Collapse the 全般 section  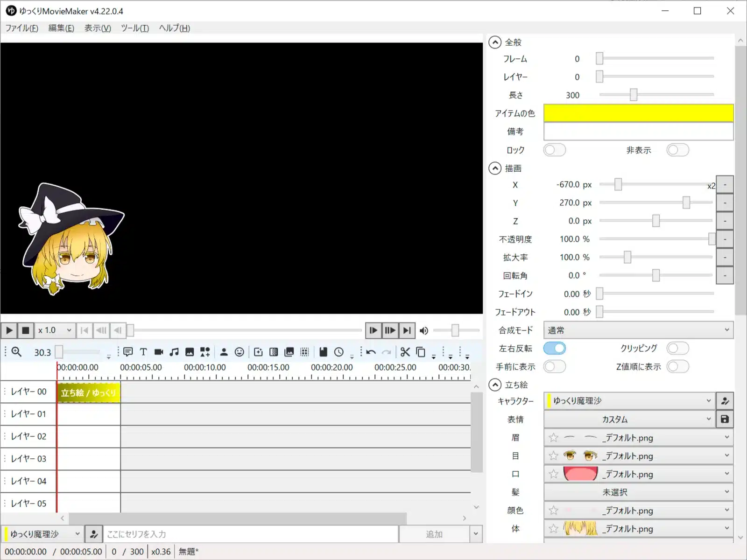point(495,42)
